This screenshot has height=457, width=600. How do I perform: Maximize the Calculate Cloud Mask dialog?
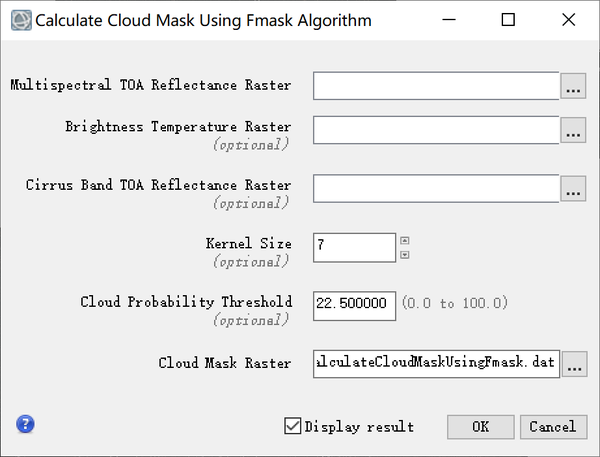pos(508,20)
